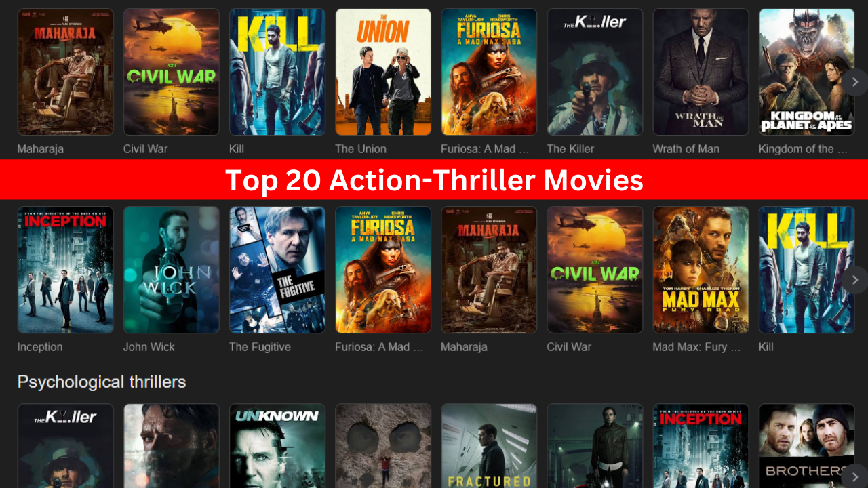Select Wrath of Man poster
Image resolution: width=868 pixels, height=488 pixels.
point(701,72)
